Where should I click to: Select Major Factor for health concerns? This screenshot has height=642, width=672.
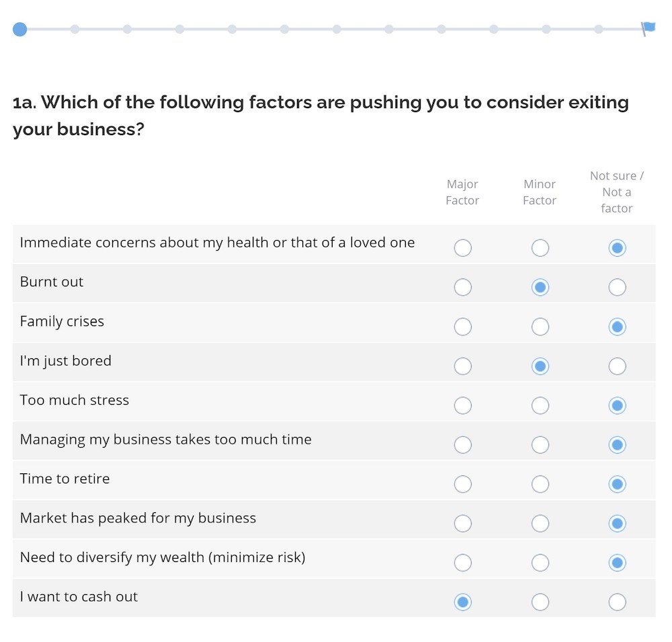462,248
